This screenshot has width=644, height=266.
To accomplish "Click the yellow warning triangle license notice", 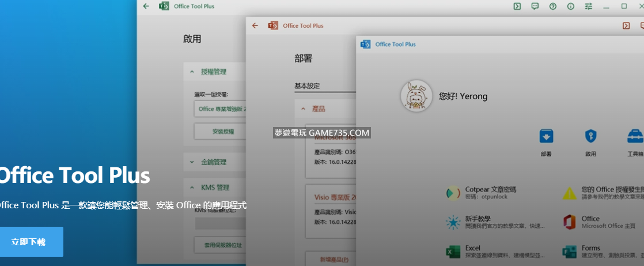I will point(570,193).
